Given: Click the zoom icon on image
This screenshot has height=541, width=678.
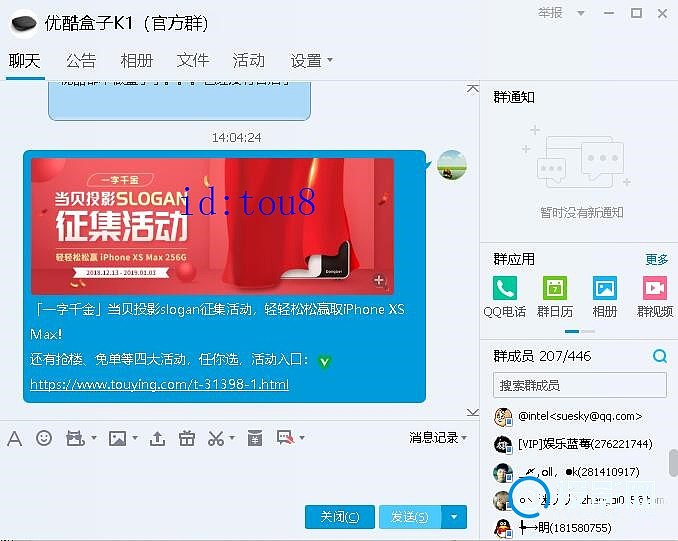Looking at the screenshot, I should tap(379, 280).
